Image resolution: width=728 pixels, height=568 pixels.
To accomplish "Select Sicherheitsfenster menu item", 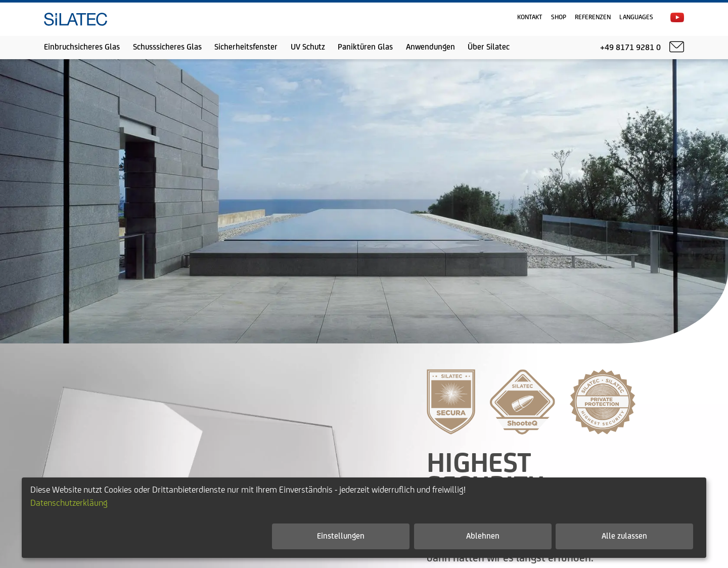I will point(246,47).
